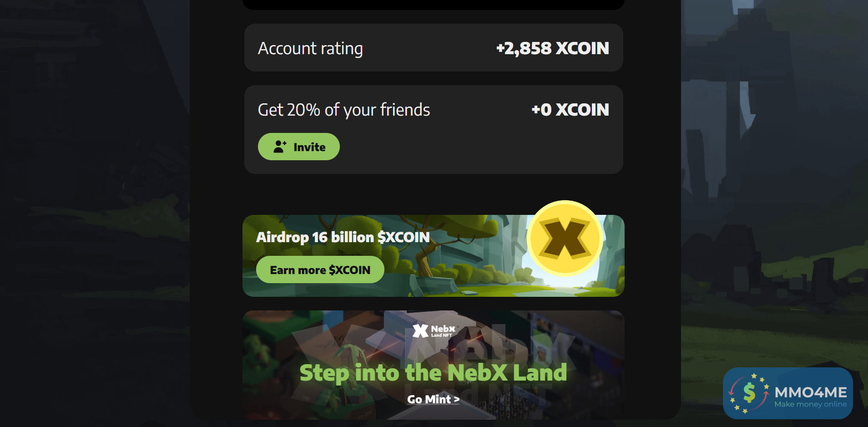Click the NebX Land NFT logo
Screen dimensions: 868x427
tap(434, 330)
